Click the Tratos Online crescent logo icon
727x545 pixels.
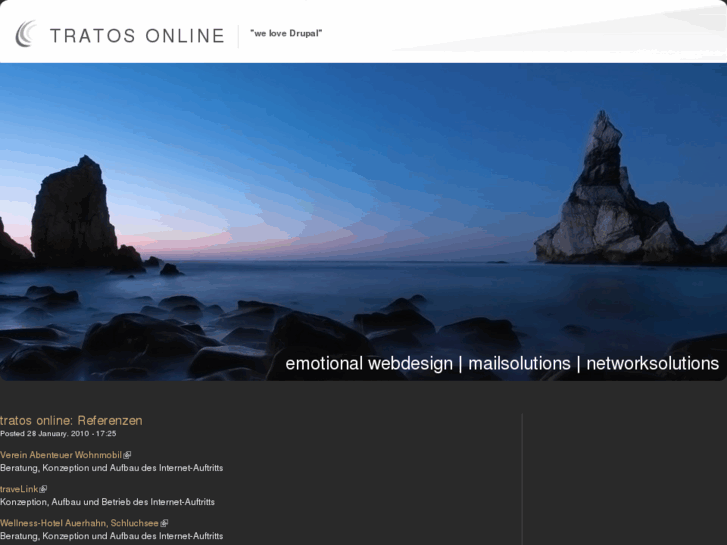tap(26, 34)
